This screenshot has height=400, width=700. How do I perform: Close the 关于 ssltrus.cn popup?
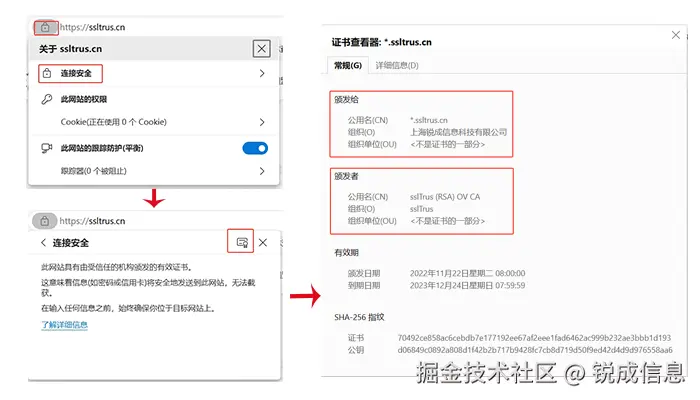262,49
